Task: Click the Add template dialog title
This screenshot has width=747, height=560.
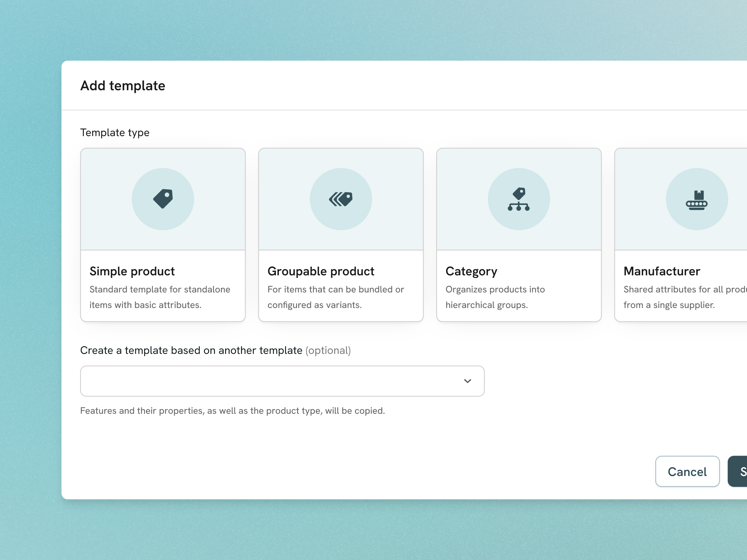Action: pyautogui.click(x=123, y=86)
